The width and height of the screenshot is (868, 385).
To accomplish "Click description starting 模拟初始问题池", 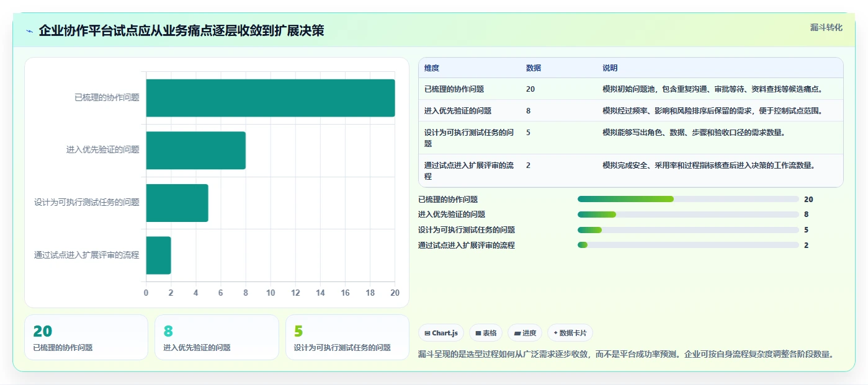I will [713, 89].
